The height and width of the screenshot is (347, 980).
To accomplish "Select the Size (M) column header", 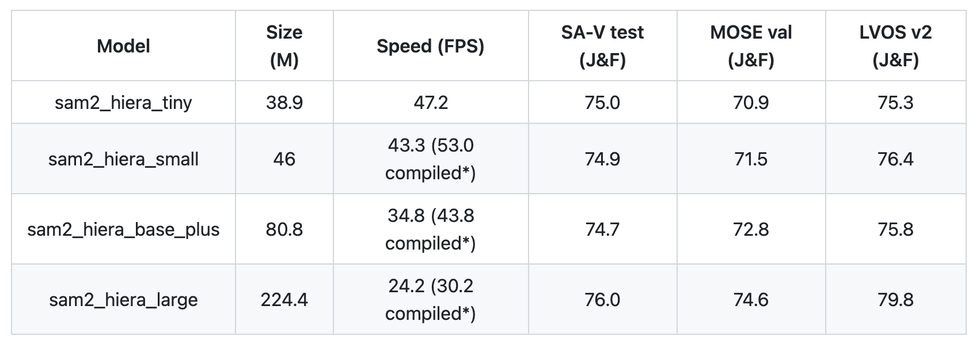I will pyautogui.click(x=284, y=46).
